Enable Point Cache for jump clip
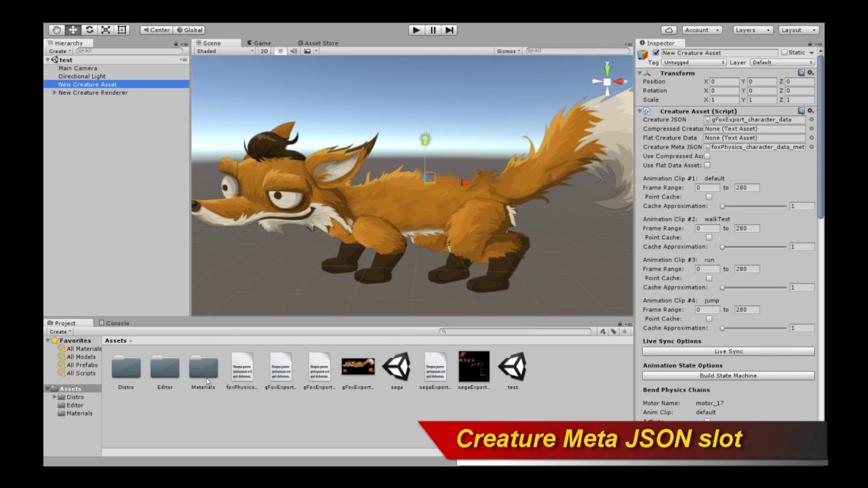 click(x=709, y=319)
